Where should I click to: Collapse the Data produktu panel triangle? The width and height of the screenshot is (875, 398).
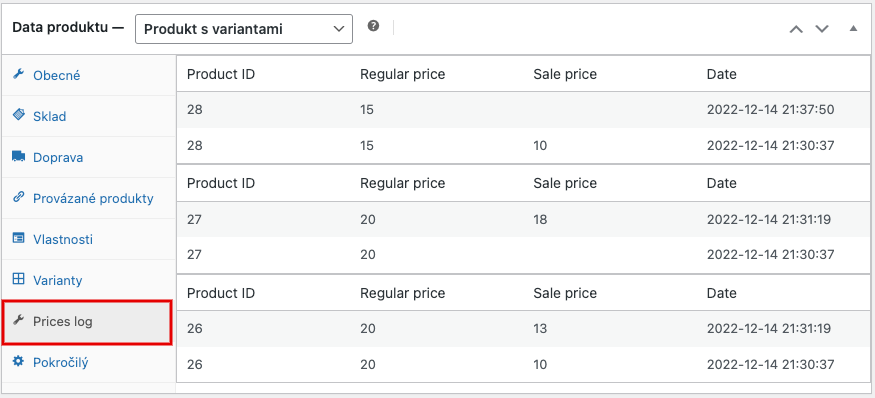tap(853, 28)
